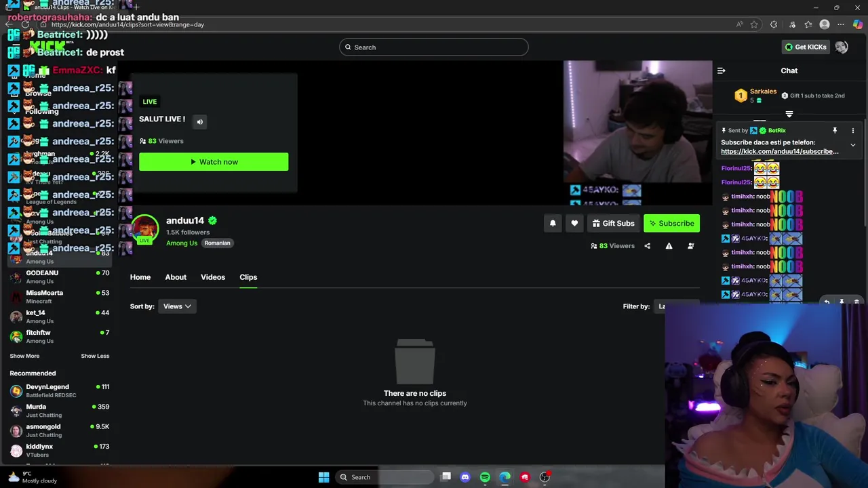Click the red taskbar app icon

(x=524, y=477)
